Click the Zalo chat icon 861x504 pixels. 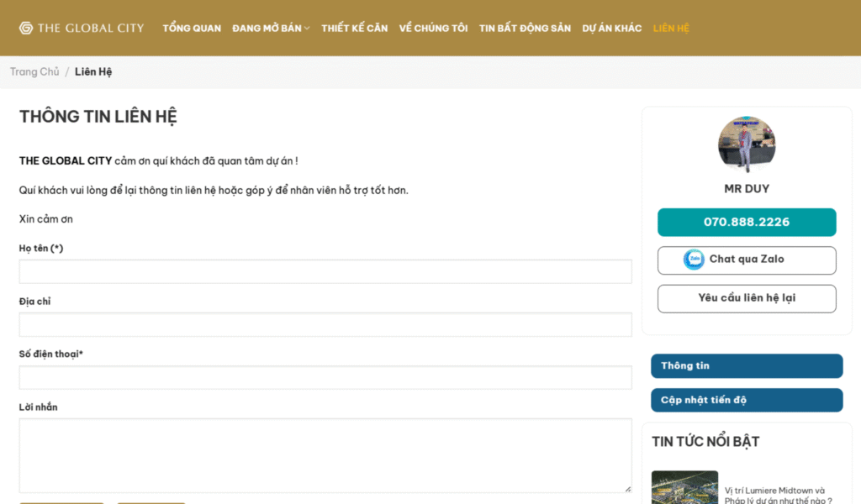tap(694, 260)
